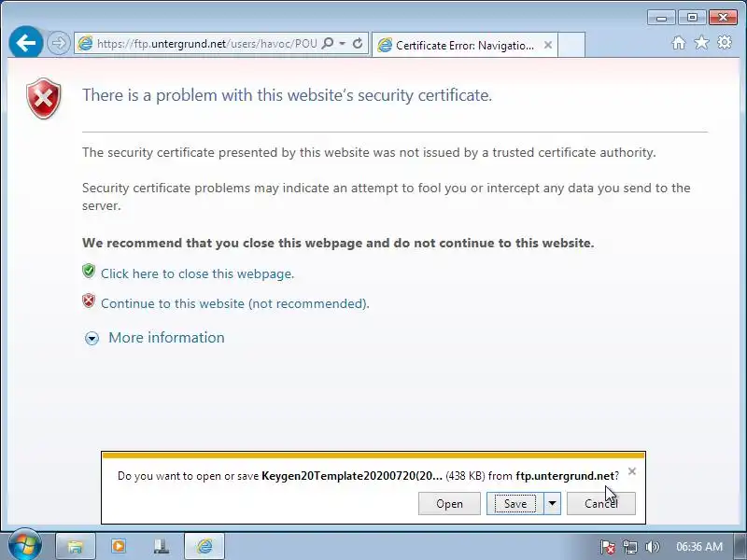747x560 pixels.
Task: Select Internet Explorer taskbar button
Action: (204, 546)
